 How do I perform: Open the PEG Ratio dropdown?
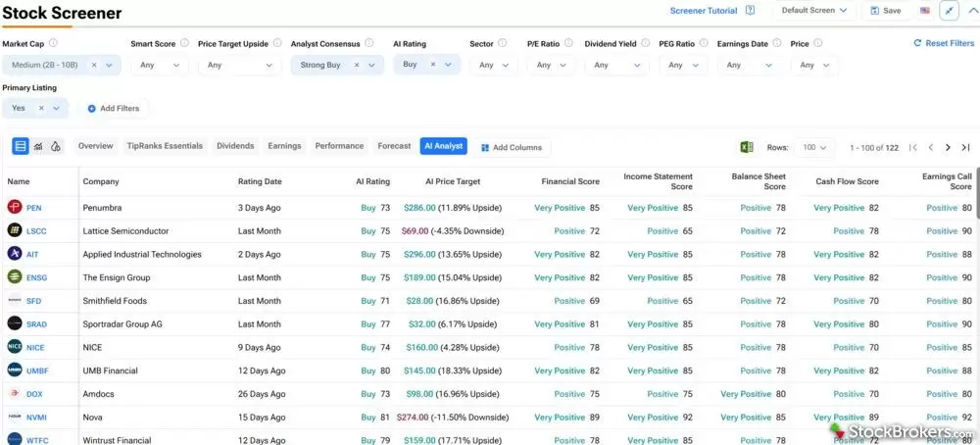pos(683,65)
